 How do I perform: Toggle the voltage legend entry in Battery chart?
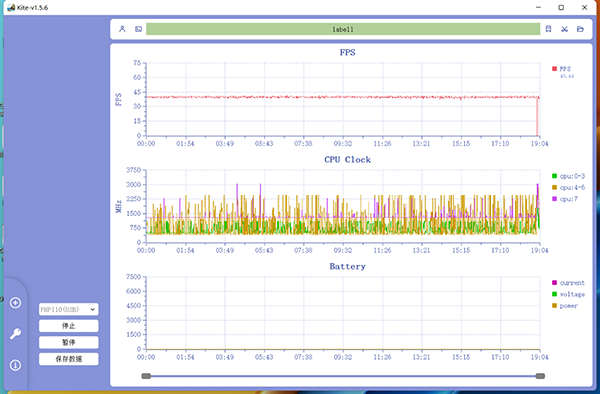coord(569,294)
